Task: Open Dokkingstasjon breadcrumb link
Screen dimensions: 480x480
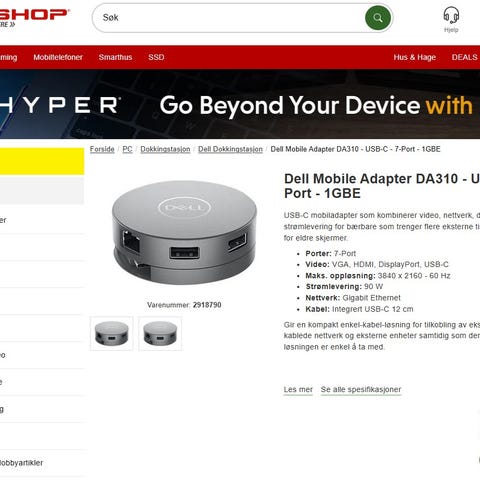Action: click(165, 149)
